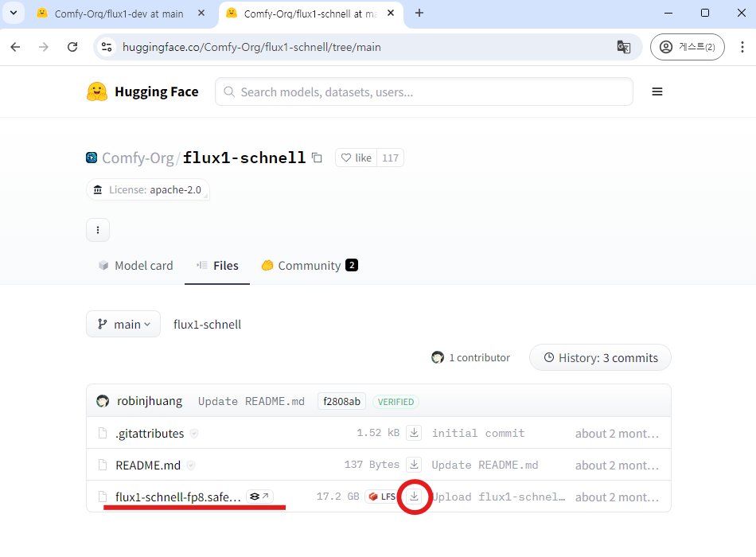Image resolution: width=756 pixels, height=557 pixels.
Task: Click the flux1-schnell breadcrumb path
Action: coord(208,325)
